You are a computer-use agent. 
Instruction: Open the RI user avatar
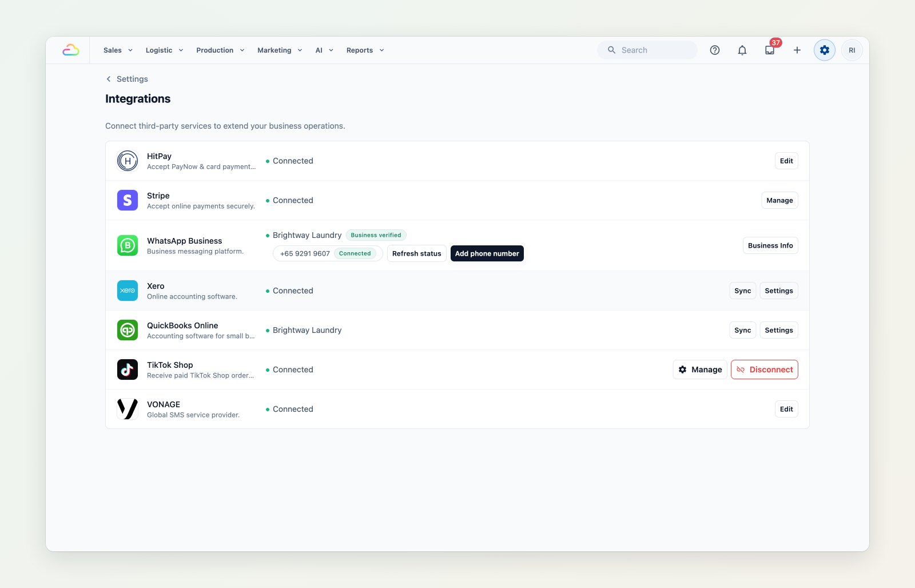click(852, 50)
